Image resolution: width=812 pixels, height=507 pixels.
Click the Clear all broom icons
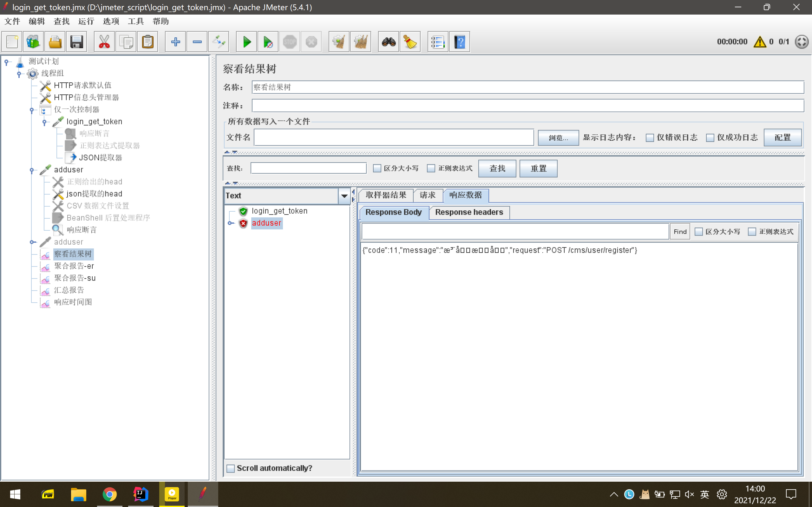(x=360, y=42)
